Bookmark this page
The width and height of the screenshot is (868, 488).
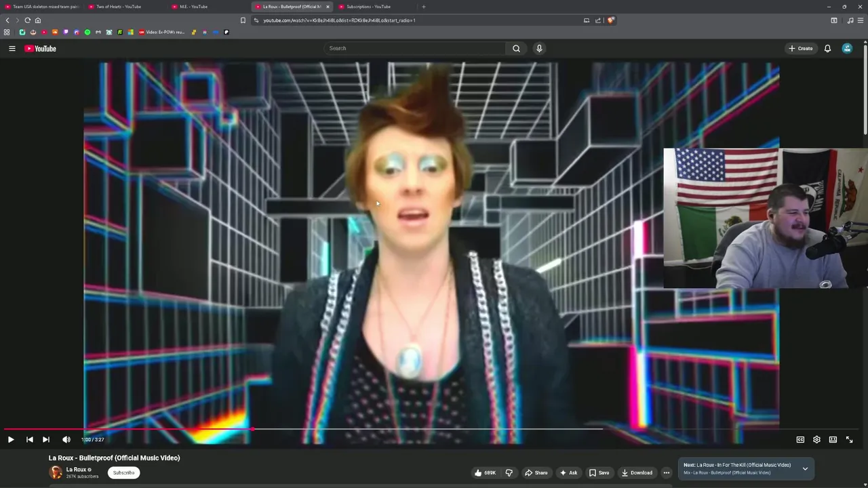click(243, 20)
